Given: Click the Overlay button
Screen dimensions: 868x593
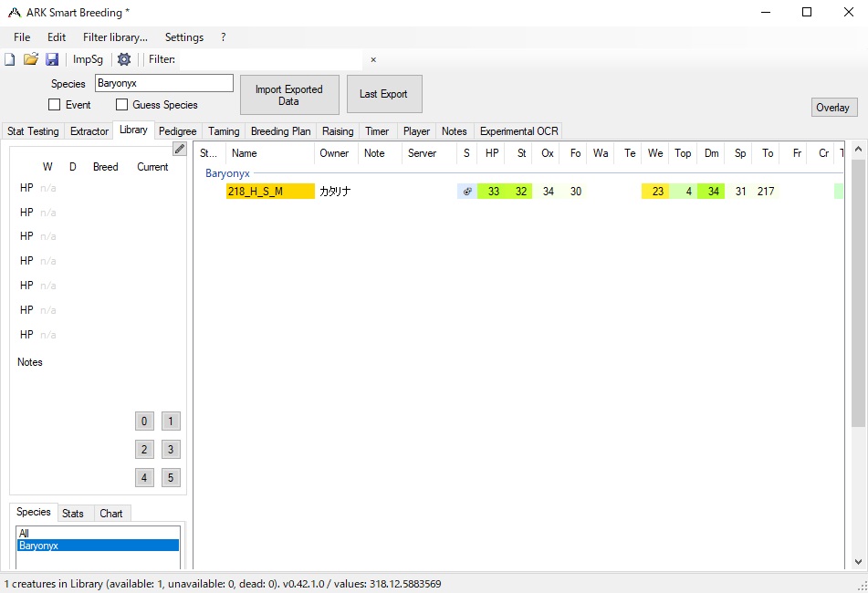Looking at the screenshot, I should [x=834, y=108].
